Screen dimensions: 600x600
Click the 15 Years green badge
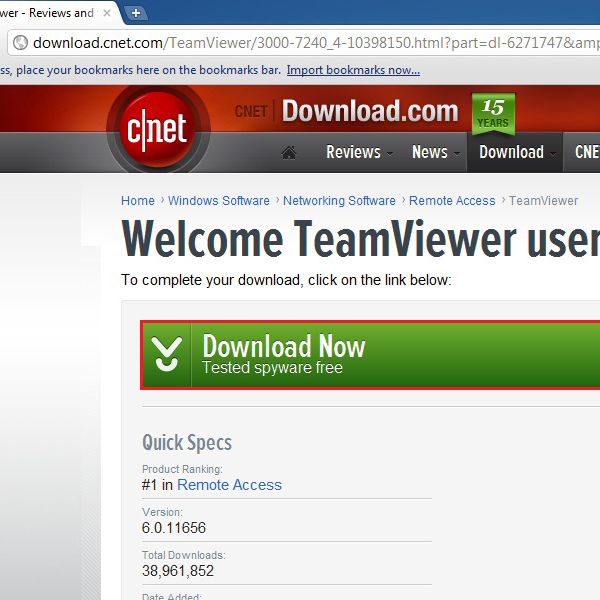pyautogui.click(x=493, y=114)
